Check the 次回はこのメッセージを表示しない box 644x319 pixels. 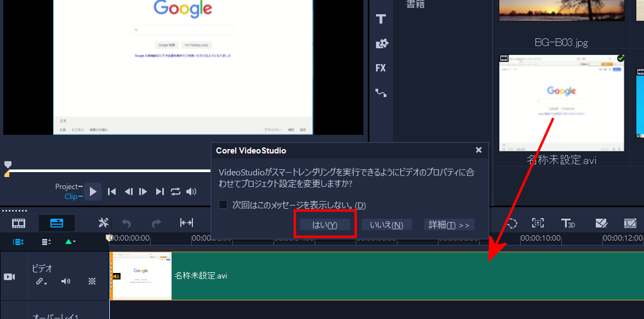(223, 204)
